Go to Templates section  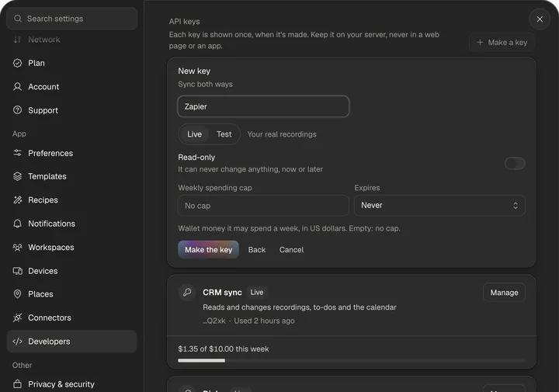[x=71, y=176]
